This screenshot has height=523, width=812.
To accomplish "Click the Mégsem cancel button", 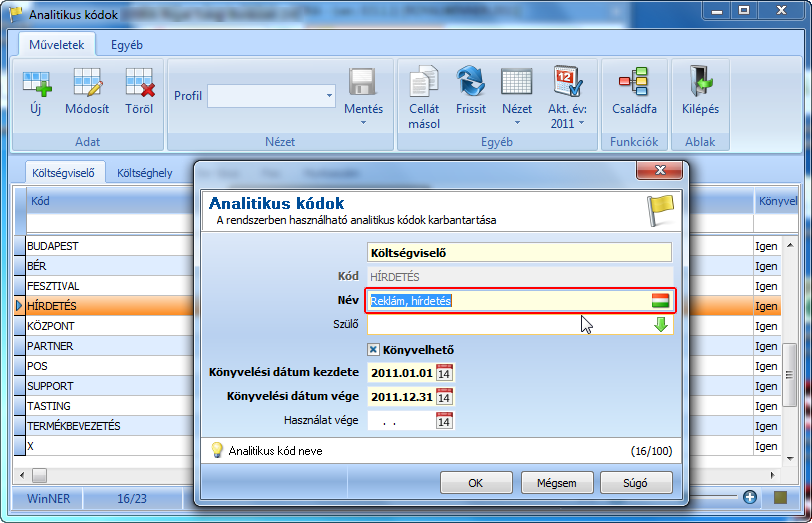I will (556, 483).
